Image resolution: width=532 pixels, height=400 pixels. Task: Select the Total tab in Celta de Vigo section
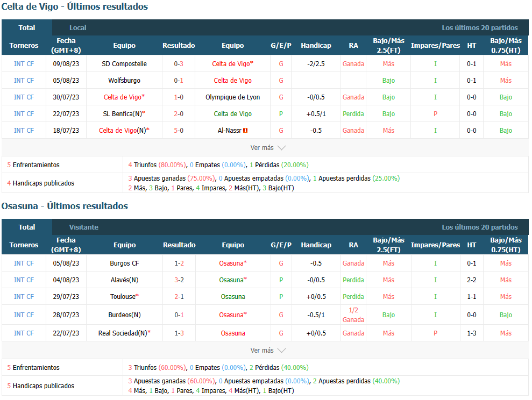click(27, 28)
